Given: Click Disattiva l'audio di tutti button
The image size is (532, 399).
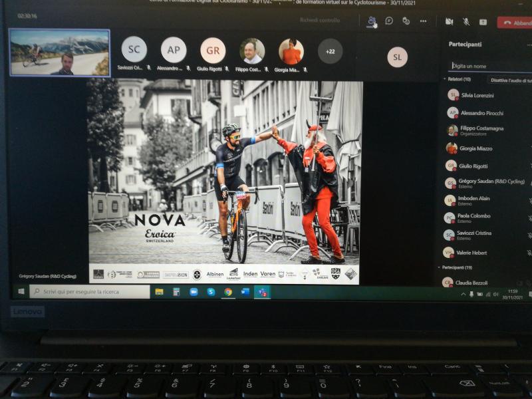Looking at the screenshot, I should pyautogui.click(x=511, y=80).
